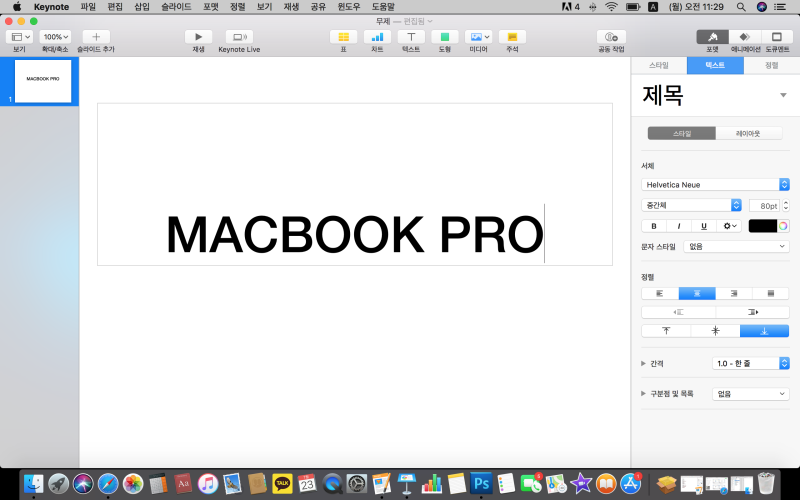Click the 80pt font size field

tap(764, 206)
